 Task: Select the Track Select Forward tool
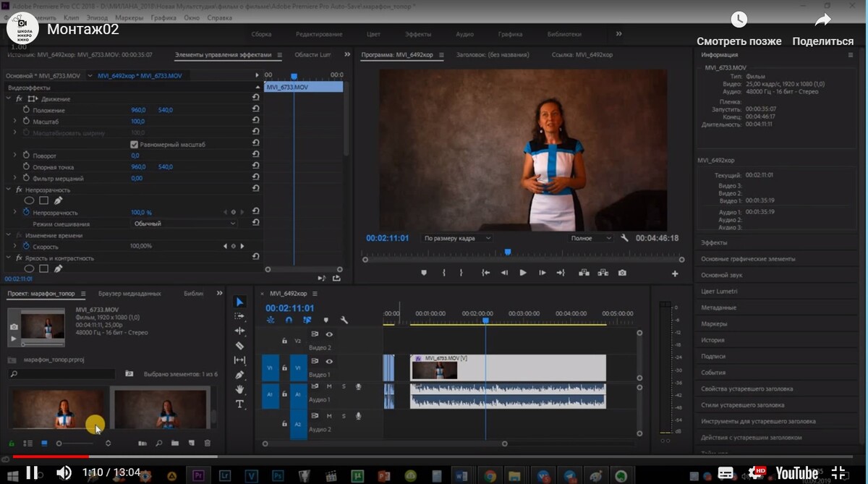(x=240, y=316)
